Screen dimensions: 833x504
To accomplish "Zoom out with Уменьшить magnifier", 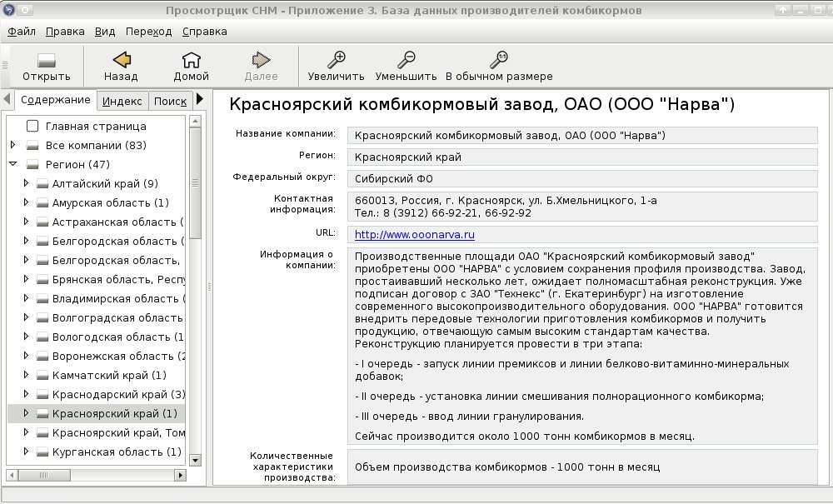I will 407,60.
